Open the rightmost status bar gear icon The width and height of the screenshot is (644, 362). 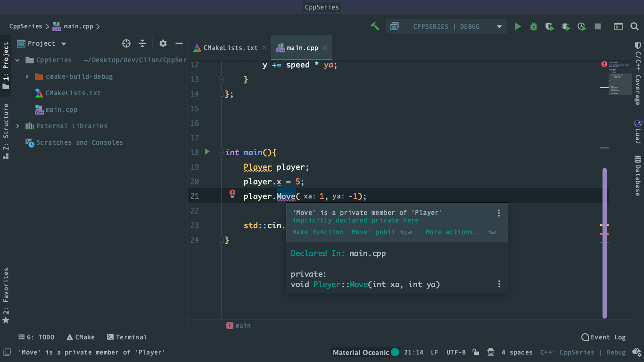[x=637, y=352]
